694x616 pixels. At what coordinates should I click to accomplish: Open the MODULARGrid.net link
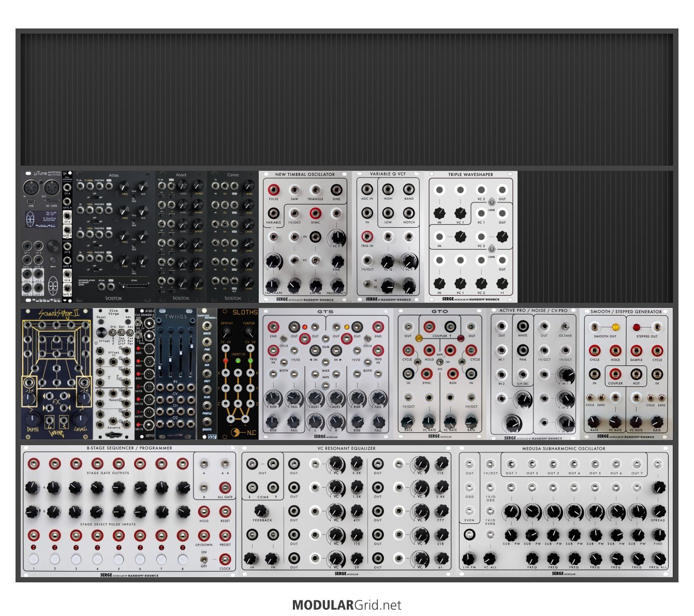tap(347, 605)
